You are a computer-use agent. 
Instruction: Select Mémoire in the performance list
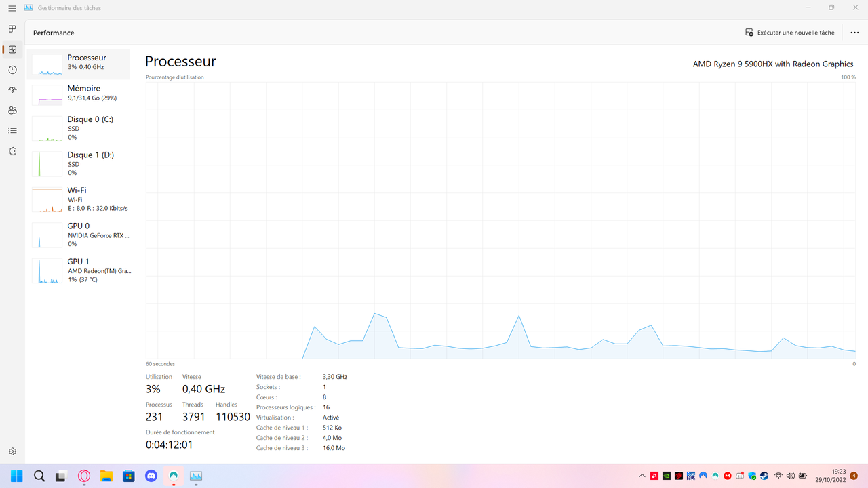pyautogui.click(x=79, y=94)
